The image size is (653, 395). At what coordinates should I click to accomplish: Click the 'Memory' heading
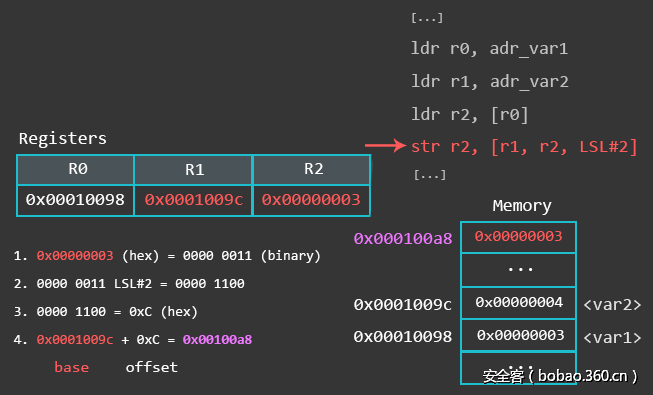coord(522,206)
